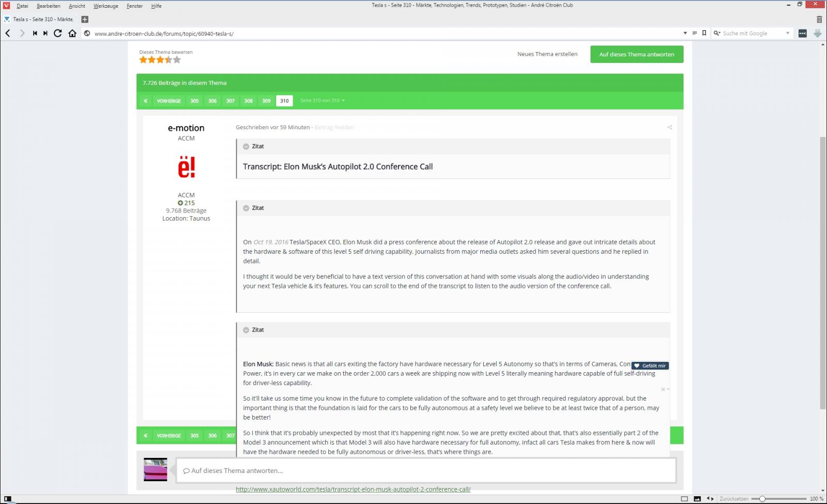Open the xautoworld.com transcript link
Viewport: 827px width, 504px height.
point(353,490)
